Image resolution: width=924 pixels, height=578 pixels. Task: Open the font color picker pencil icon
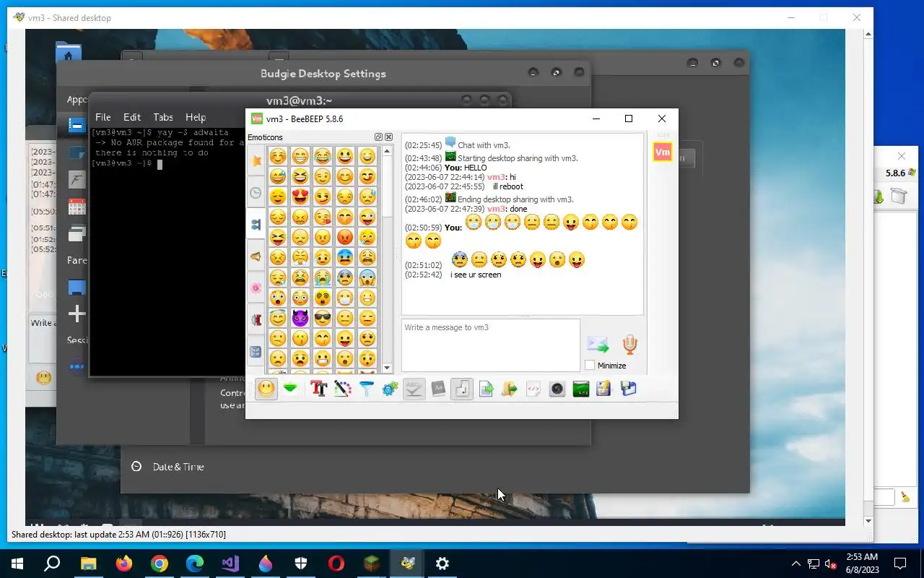(342, 389)
